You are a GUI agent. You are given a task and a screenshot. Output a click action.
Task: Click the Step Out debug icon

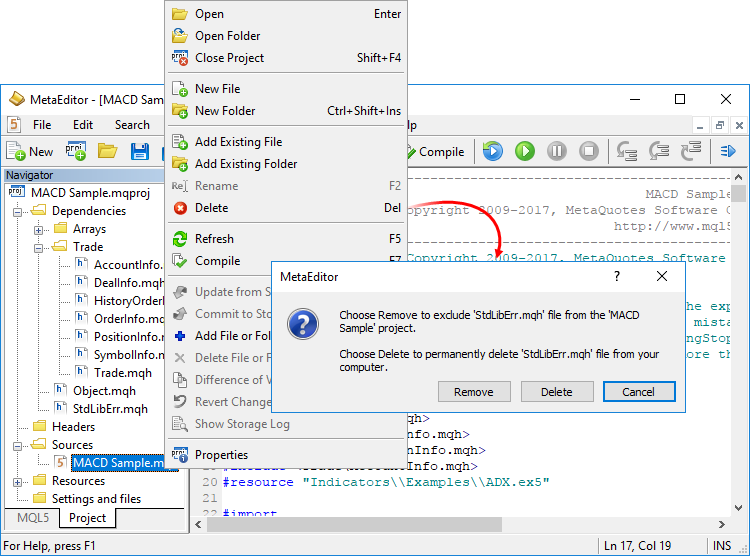coord(691,151)
